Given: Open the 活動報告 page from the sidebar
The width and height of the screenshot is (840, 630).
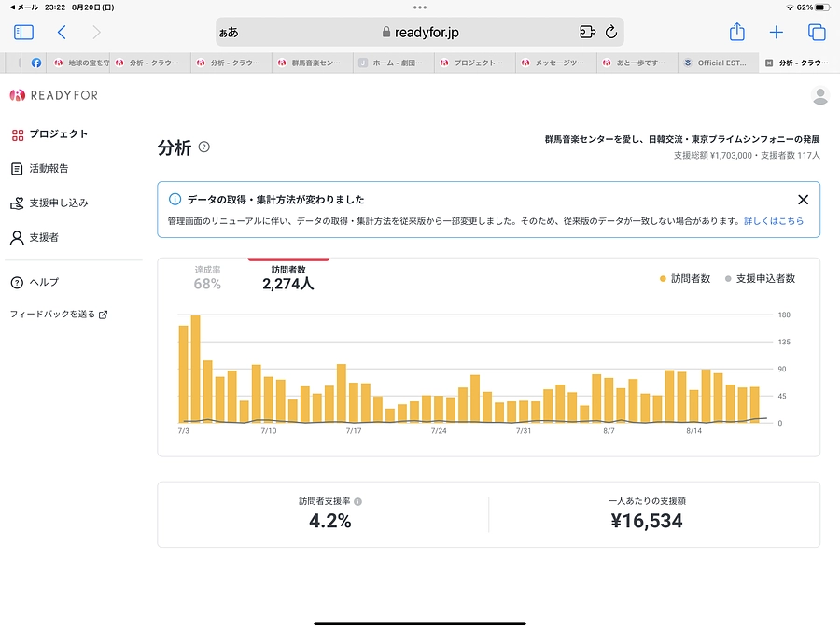Looking at the screenshot, I should (x=47, y=168).
